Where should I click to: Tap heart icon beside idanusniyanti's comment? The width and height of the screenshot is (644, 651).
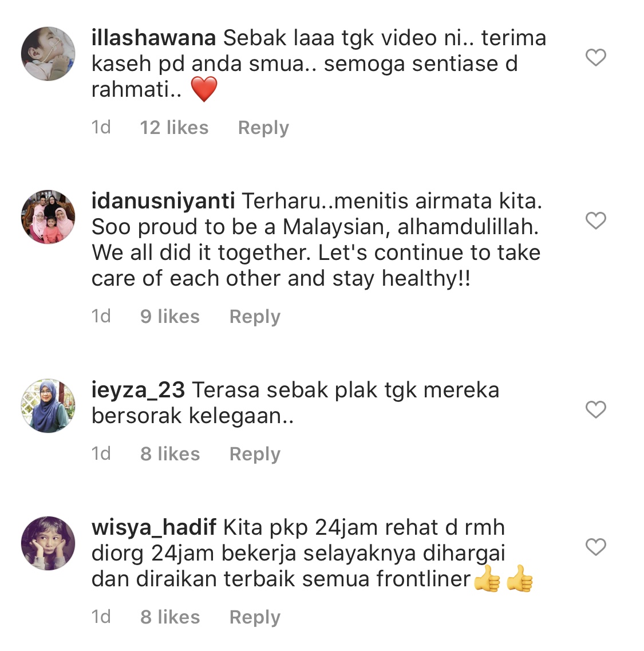596,220
